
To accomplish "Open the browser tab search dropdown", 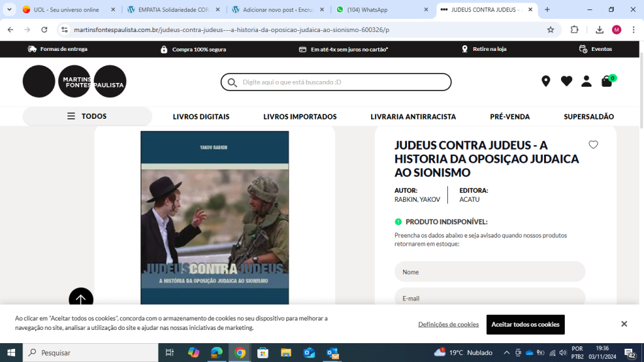I will 9,9.
